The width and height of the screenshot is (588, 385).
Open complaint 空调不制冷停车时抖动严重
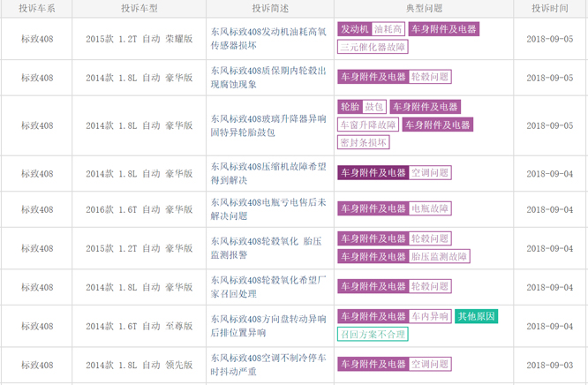point(268,365)
